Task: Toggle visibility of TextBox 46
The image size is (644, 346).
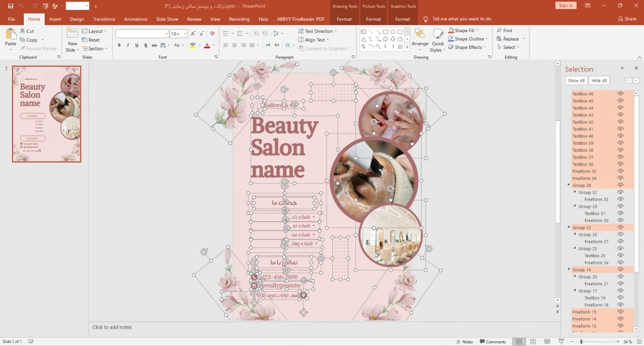Action: coord(621,94)
